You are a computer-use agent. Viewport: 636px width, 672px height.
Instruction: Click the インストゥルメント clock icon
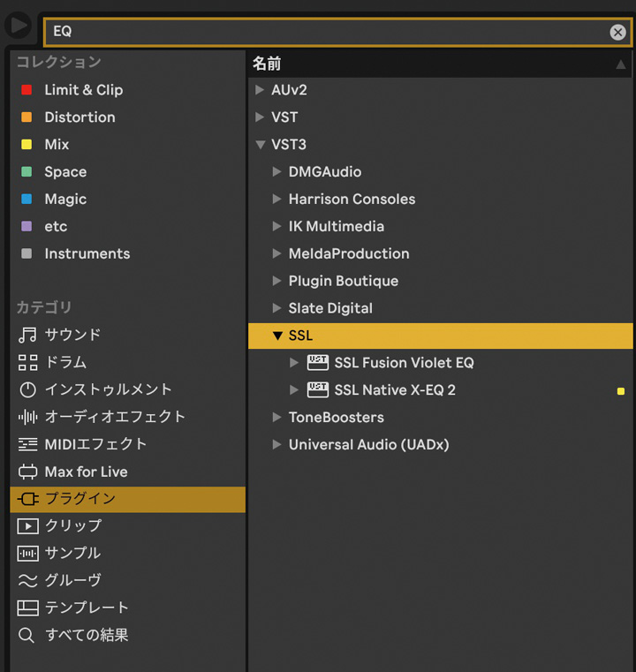tap(27, 389)
